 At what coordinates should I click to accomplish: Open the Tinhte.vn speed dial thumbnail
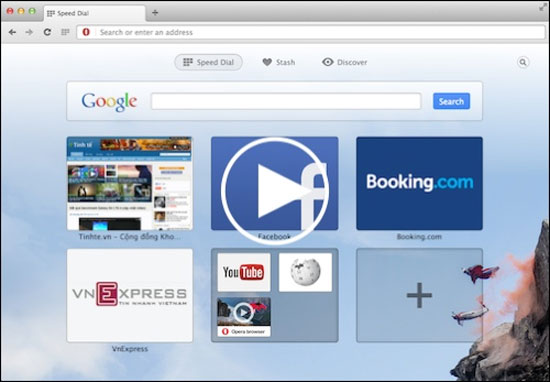(129, 183)
